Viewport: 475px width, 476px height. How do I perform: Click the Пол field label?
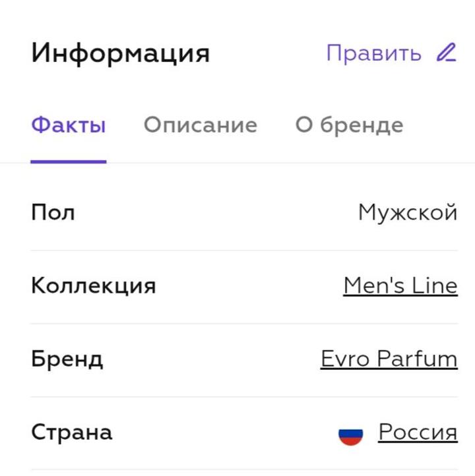coord(53,213)
